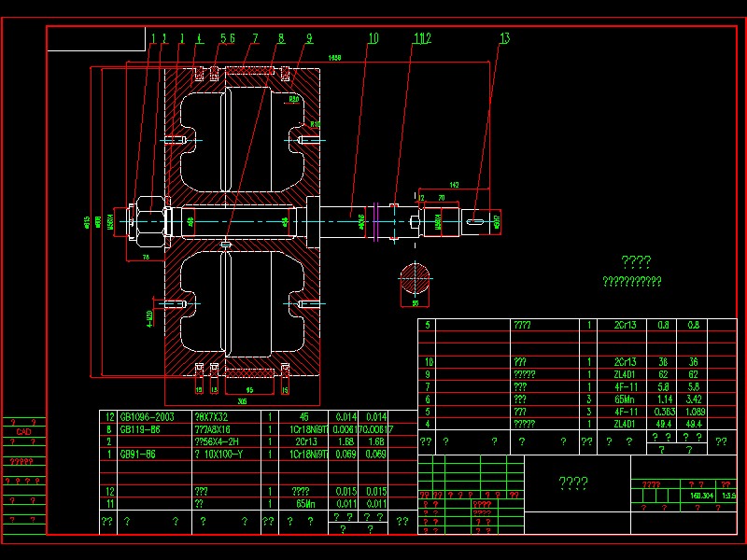
Task: Click material 45 in GB1096-2003 row
Action: click(x=303, y=417)
